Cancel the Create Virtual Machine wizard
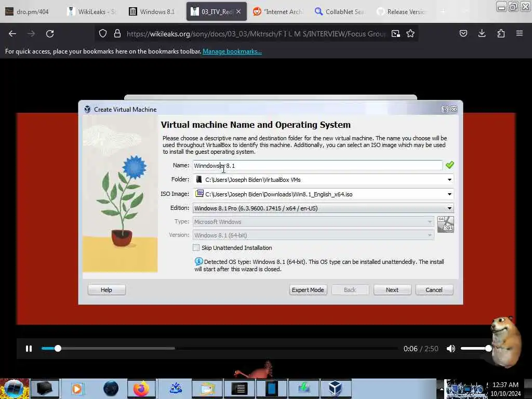Screen dimensions: 532x399 click(x=434, y=290)
